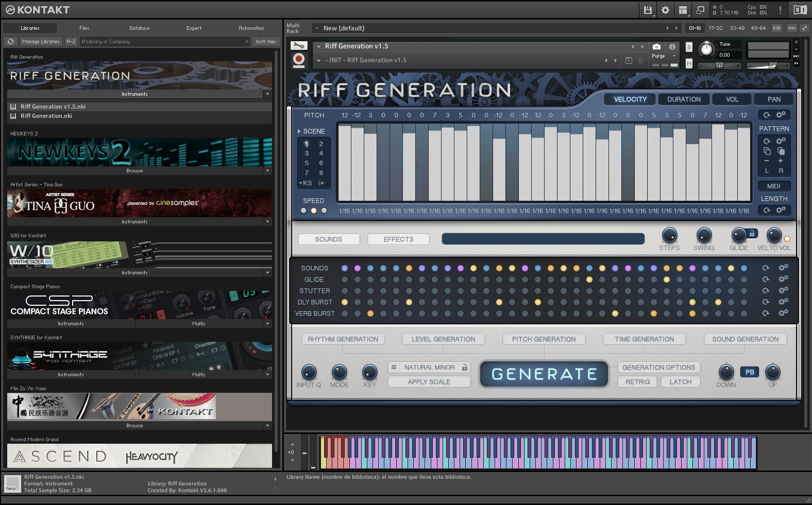Image resolution: width=812 pixels, height=505 pixels.
Task: Switch to the Automation tab
Action: coord(251,28)
